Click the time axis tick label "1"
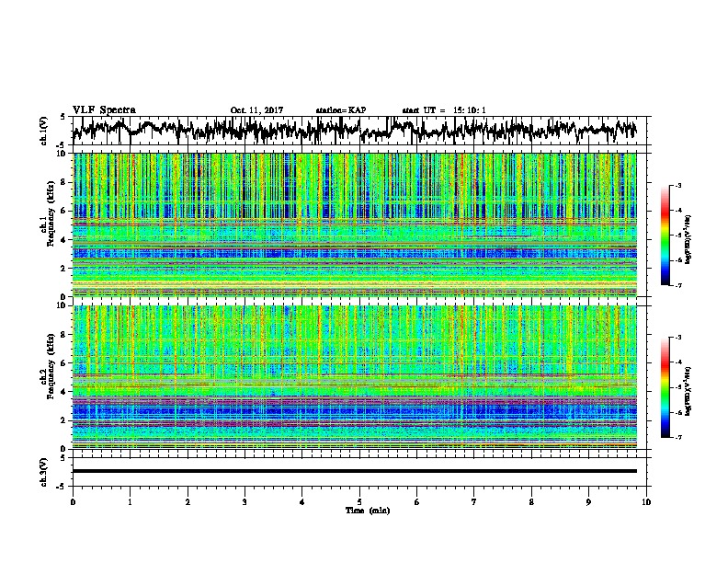This screenshot has width=728, height=563. pyautogui.click(x=131, y=501)
